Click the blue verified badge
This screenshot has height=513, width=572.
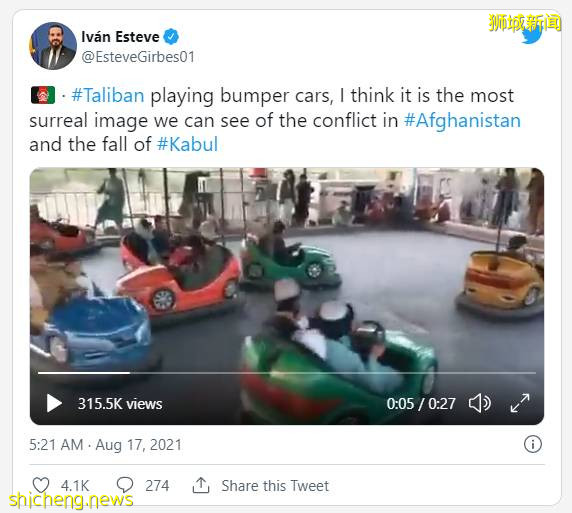pyautogui.click(x=171, y=37)
